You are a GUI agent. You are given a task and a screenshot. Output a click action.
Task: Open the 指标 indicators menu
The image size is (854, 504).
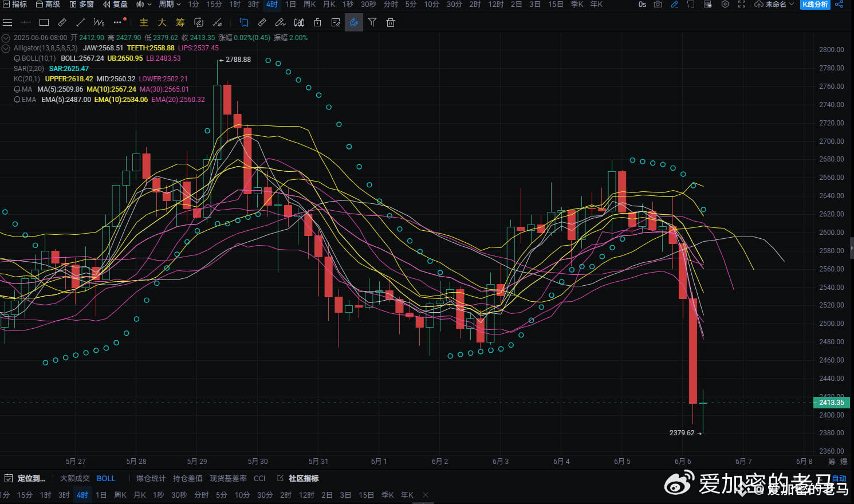(x=15, y=4)
